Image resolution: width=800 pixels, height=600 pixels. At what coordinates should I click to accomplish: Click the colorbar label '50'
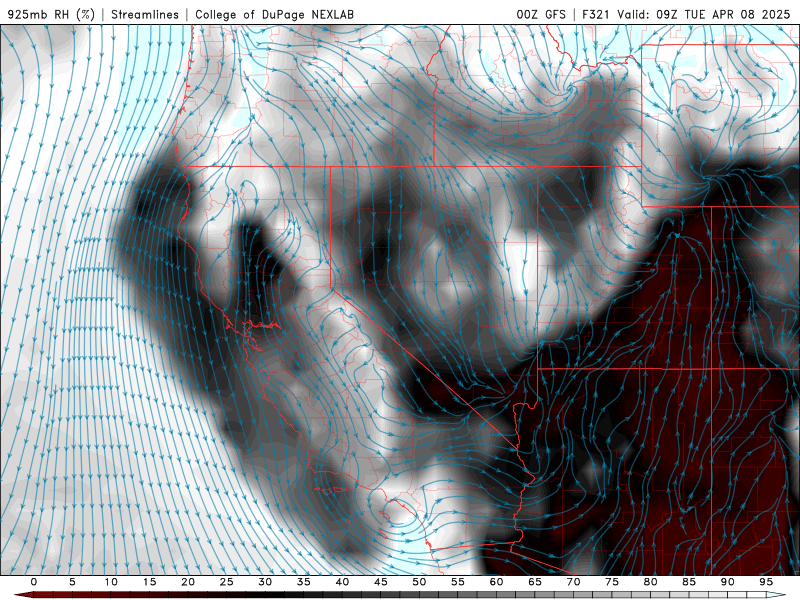pos(419,582)
